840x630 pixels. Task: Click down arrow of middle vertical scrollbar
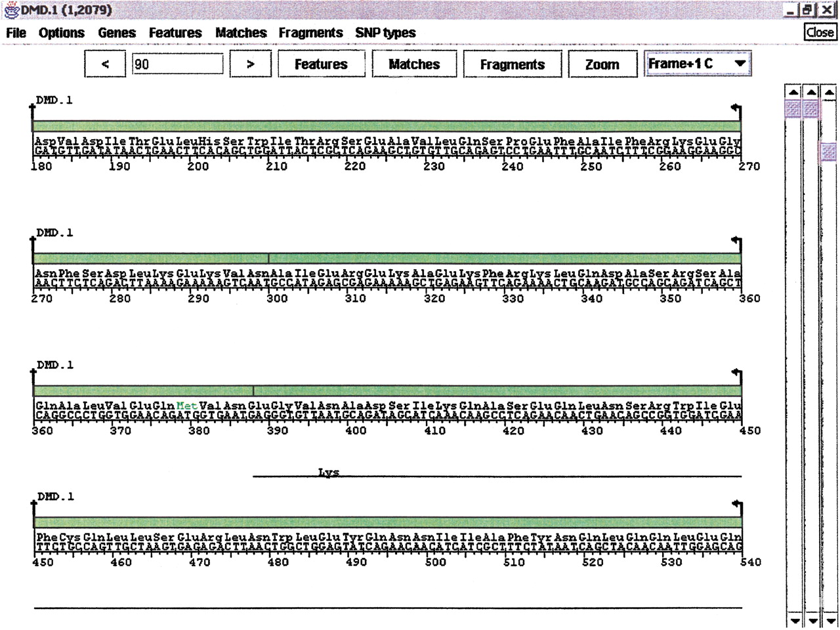coord(812,620)
